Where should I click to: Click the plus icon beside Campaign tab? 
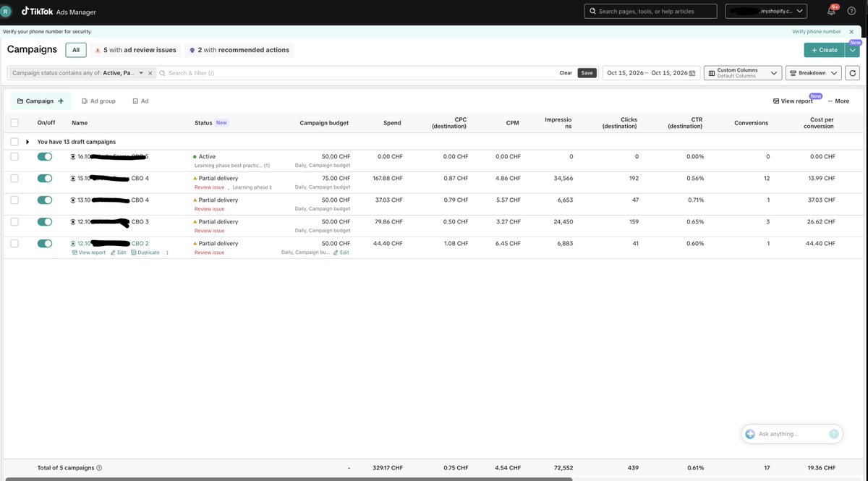(61, 101)
